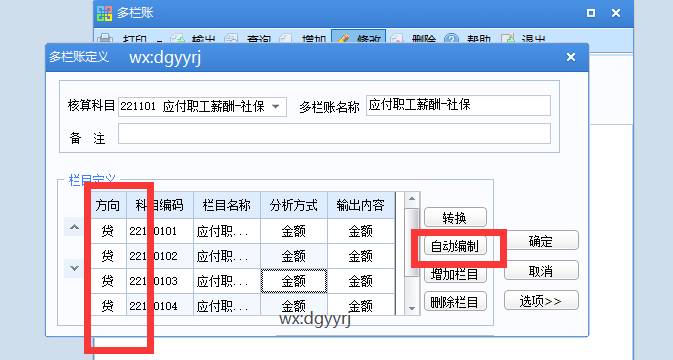
Task: Select 输出内容 金额 cell in 0104 row
Action: (x=361, y=305)
